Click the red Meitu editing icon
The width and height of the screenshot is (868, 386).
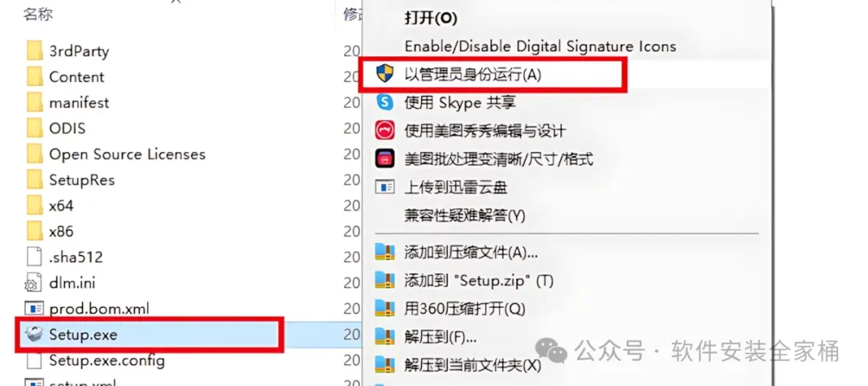385,131
